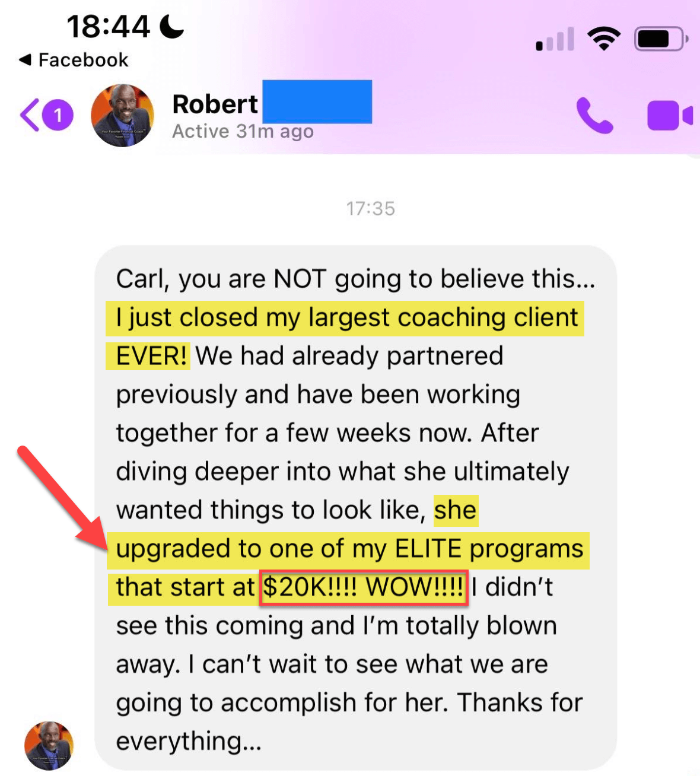Viewport: 700px width, 776px height.
Task: Start a voice call with phone icon
Action: (594, 115)
